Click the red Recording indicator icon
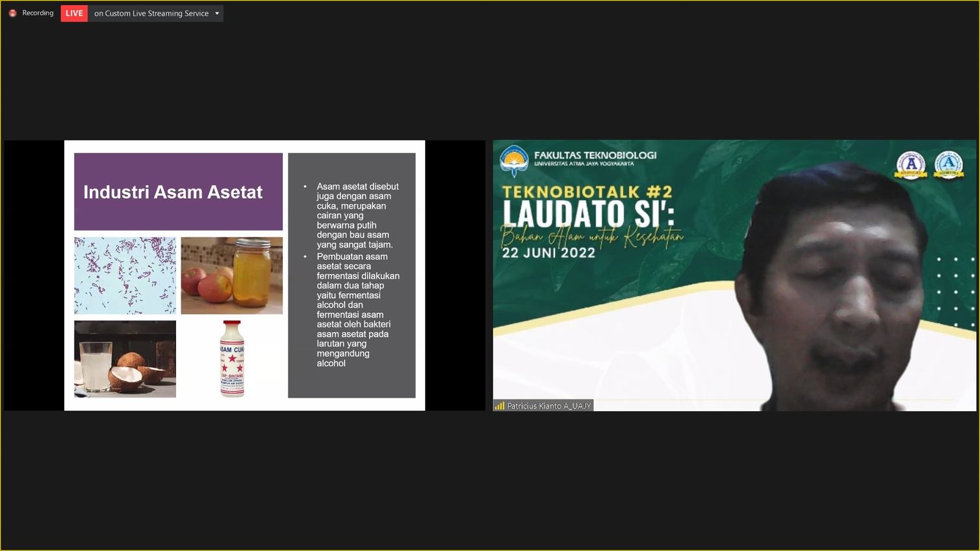 coord(12,13)
